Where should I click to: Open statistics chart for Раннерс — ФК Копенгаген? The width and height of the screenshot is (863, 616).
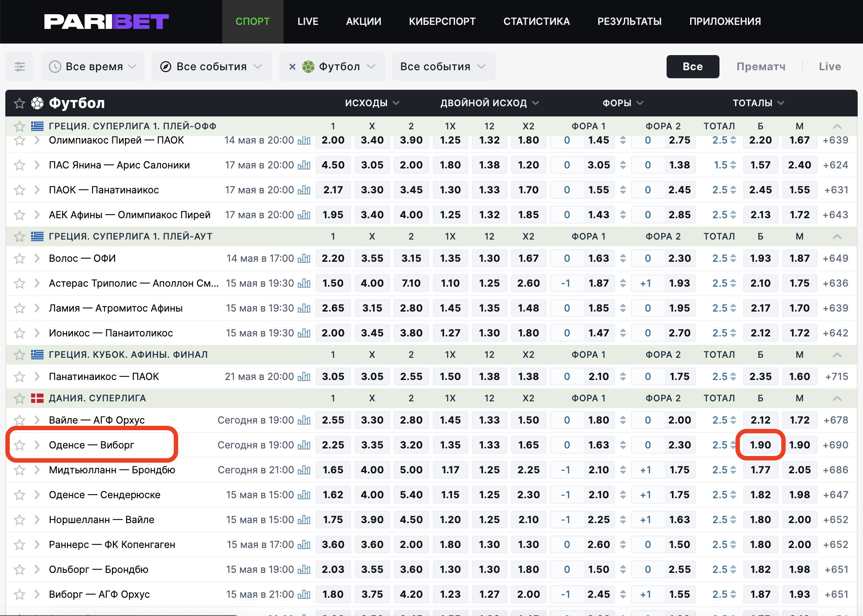(304, 544)
